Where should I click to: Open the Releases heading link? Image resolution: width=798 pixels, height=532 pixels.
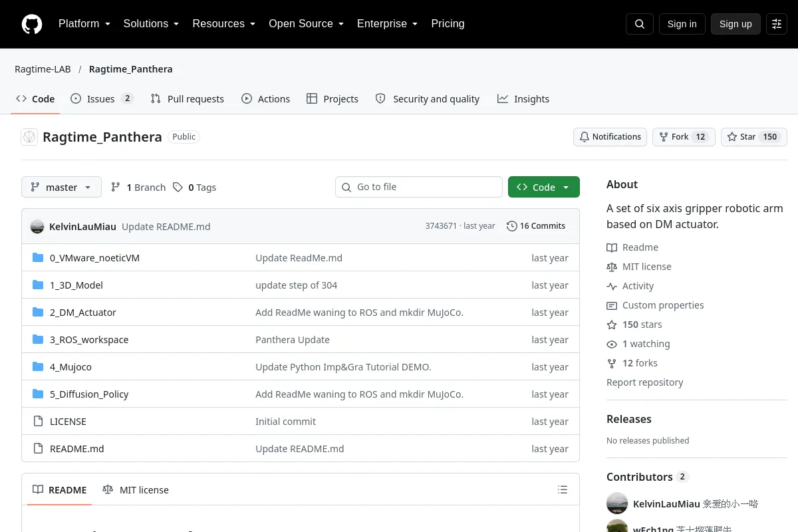tap(629, 419)
